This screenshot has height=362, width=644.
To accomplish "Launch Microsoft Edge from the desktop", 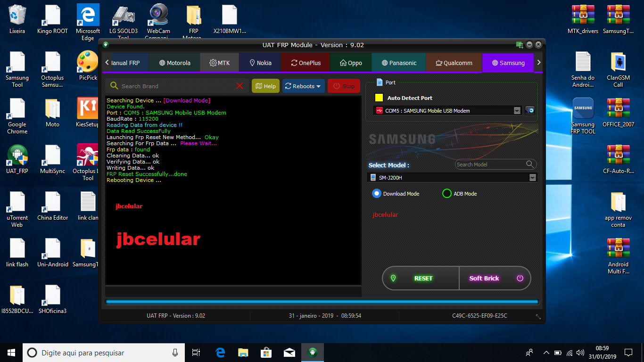I will coord(88,23).
